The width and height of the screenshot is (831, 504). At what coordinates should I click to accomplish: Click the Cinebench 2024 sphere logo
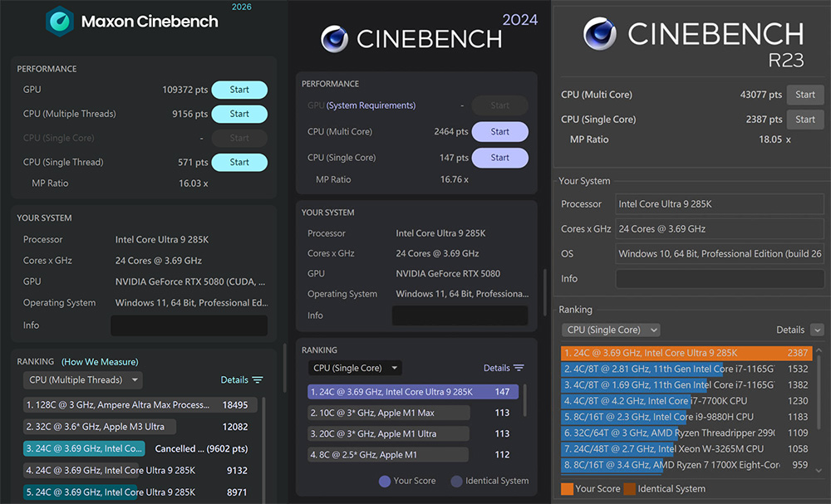pos(334,39)
